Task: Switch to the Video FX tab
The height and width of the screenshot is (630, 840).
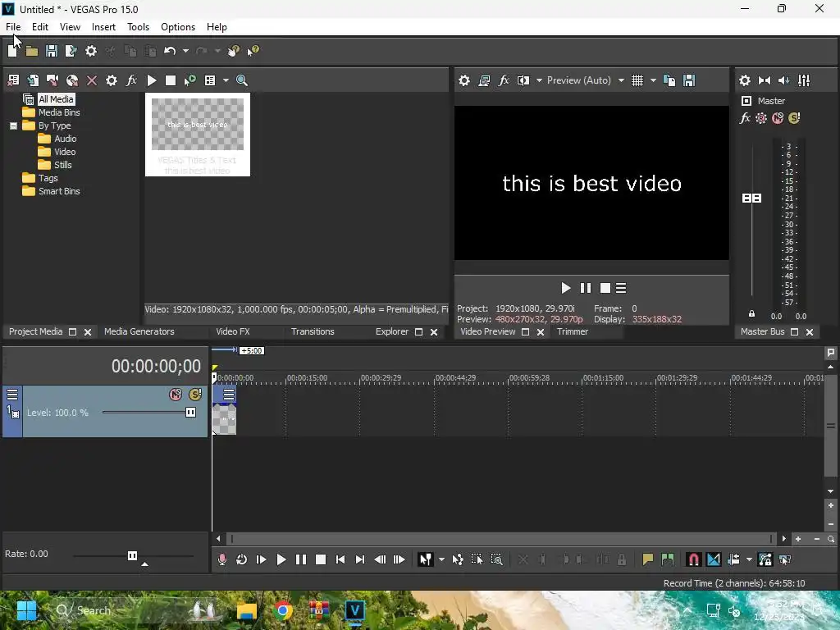Action: [232, 331]
